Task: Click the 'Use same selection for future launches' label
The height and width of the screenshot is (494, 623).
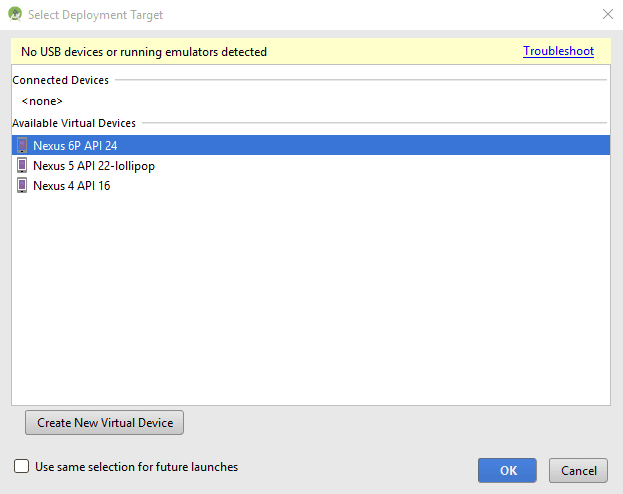Action: [136, 467]
